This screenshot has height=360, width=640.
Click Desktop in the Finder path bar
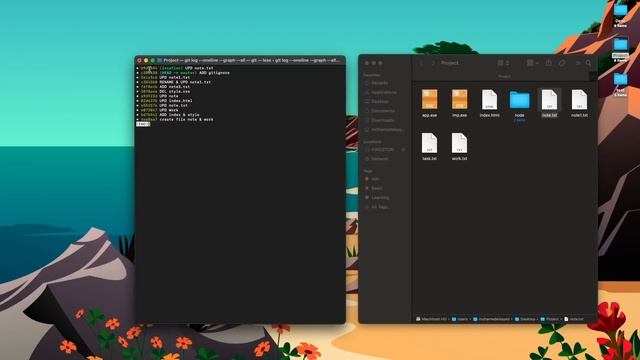[525, 319]
